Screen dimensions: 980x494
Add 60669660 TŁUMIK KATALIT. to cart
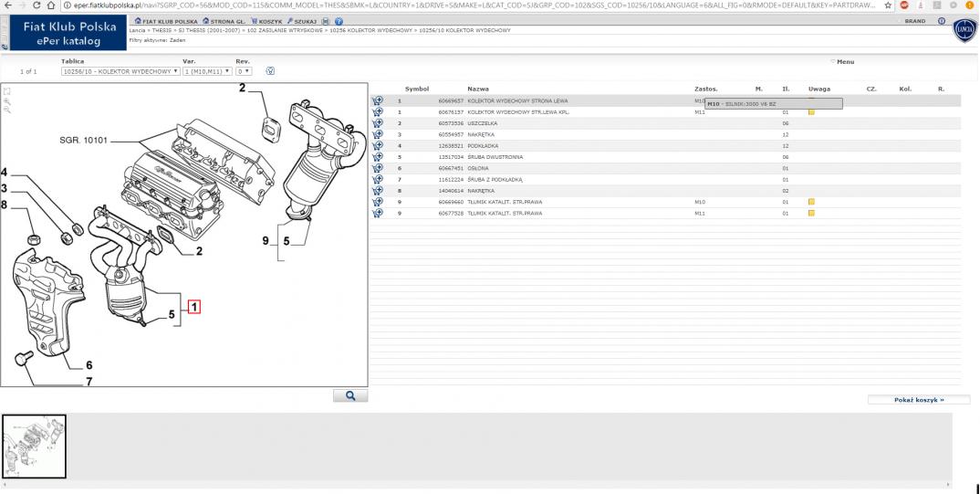tap(378, 202)
